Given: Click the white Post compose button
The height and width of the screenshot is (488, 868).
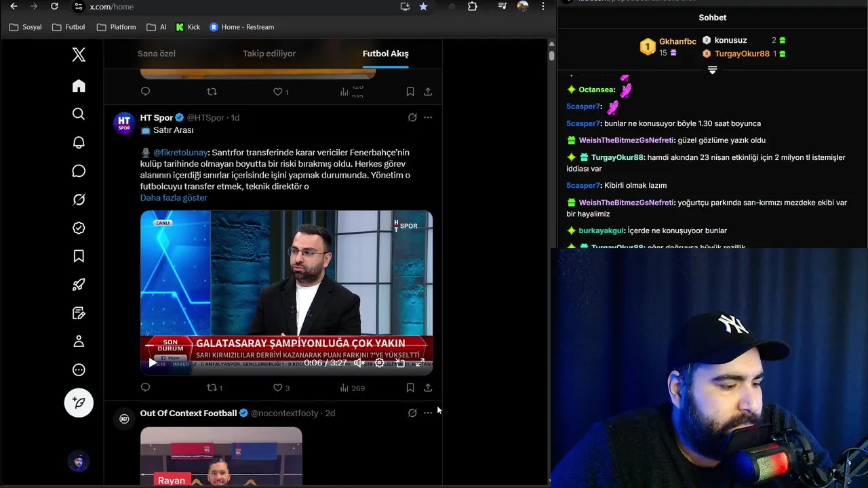Looking at the screenshot, I should coord(79,403).
